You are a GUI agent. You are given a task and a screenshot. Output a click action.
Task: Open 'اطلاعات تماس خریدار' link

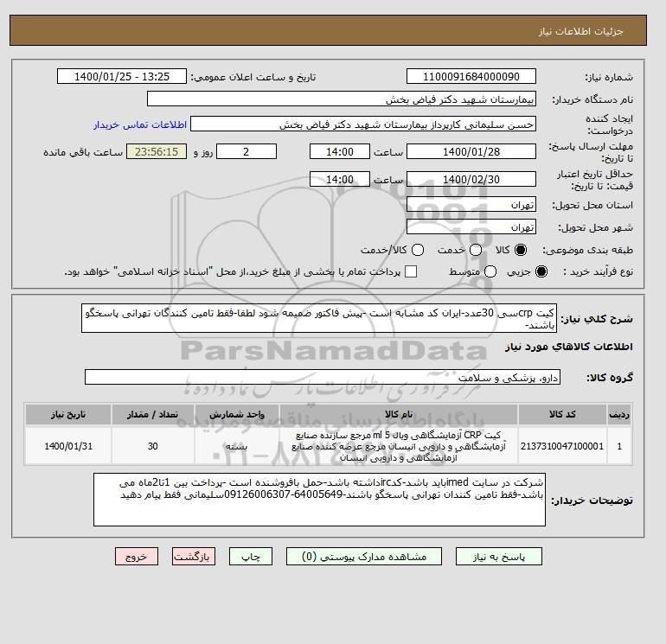[140, 124]
